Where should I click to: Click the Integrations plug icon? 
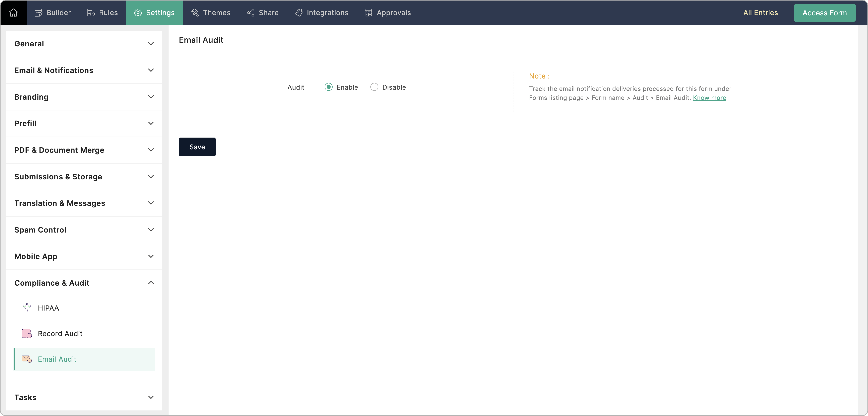click(299, 13)
